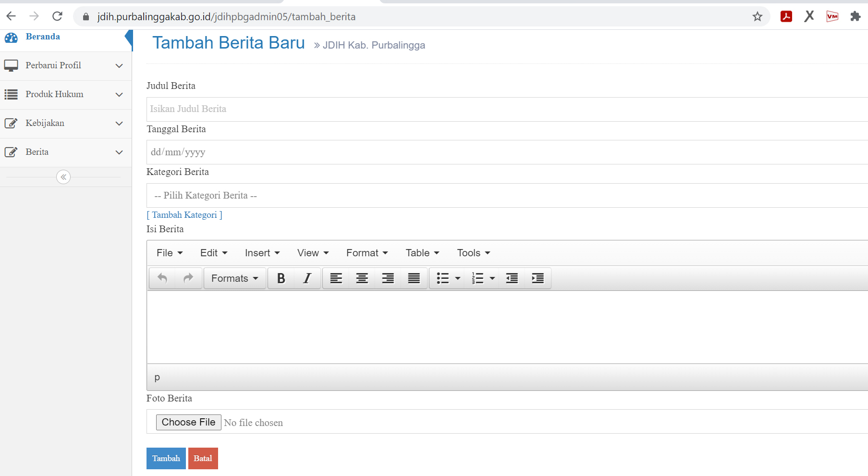Image resolution: width=868 pixels, height=476 pixels.
Task: Click the 'JDIH Kab. Purbalingga' breadcrumb text
Action: (x=374, y=45)
